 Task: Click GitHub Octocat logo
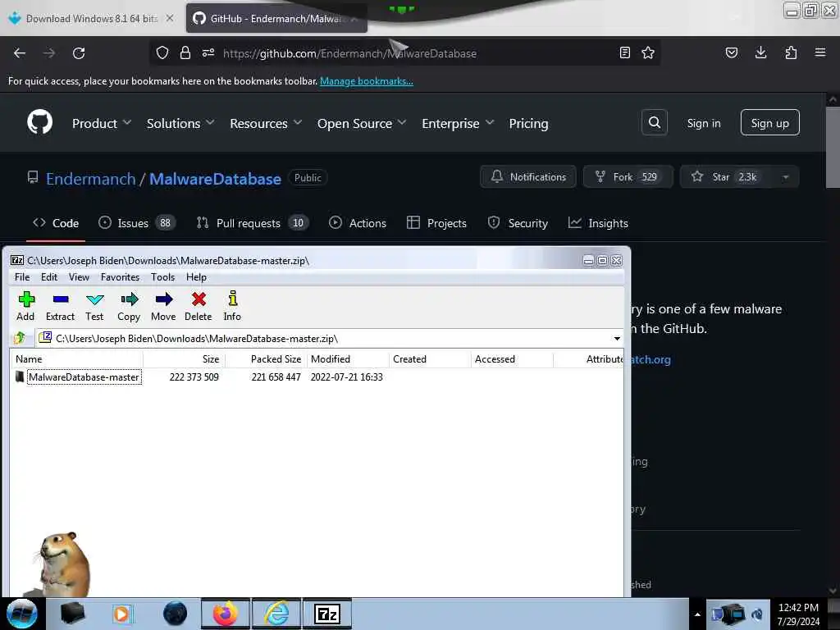(39, 122)
